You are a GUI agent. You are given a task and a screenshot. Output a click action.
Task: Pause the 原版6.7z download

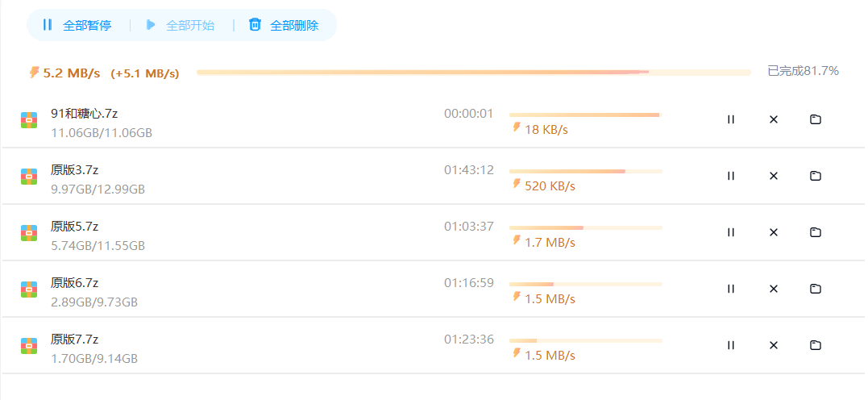click(x=731, y=289)
